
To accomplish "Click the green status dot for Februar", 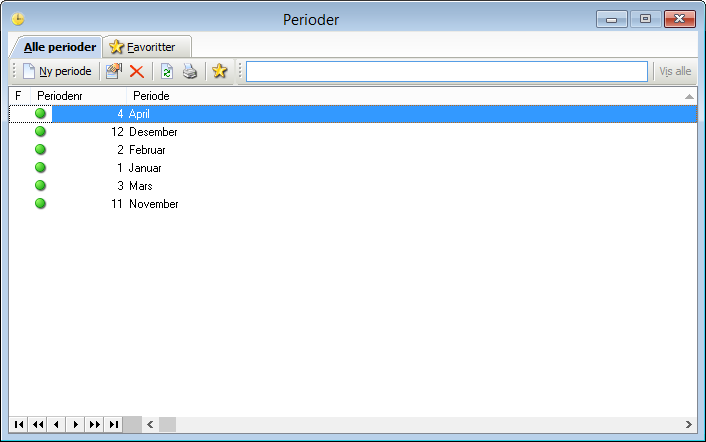I will 41,149.
